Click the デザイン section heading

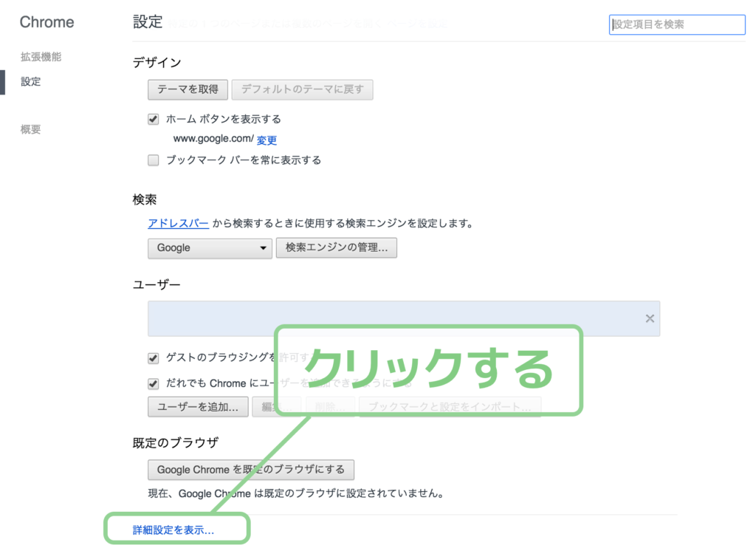coord(157,63)
